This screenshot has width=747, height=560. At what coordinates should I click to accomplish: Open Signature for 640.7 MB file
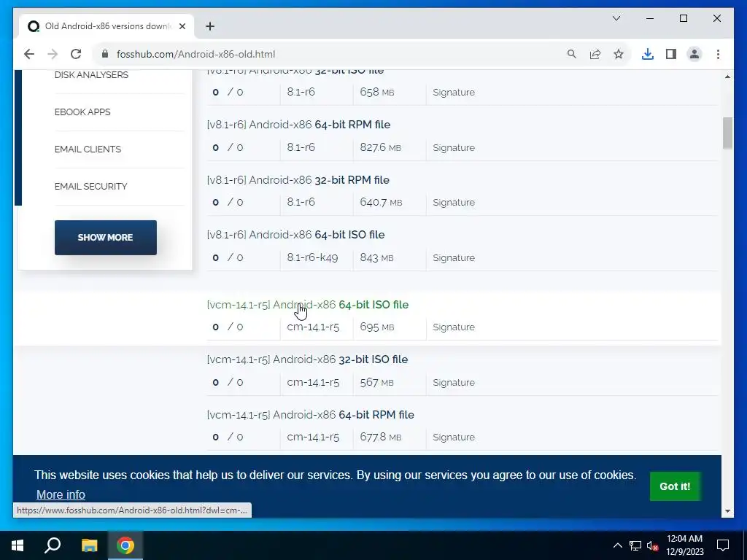tap(454, 203)
